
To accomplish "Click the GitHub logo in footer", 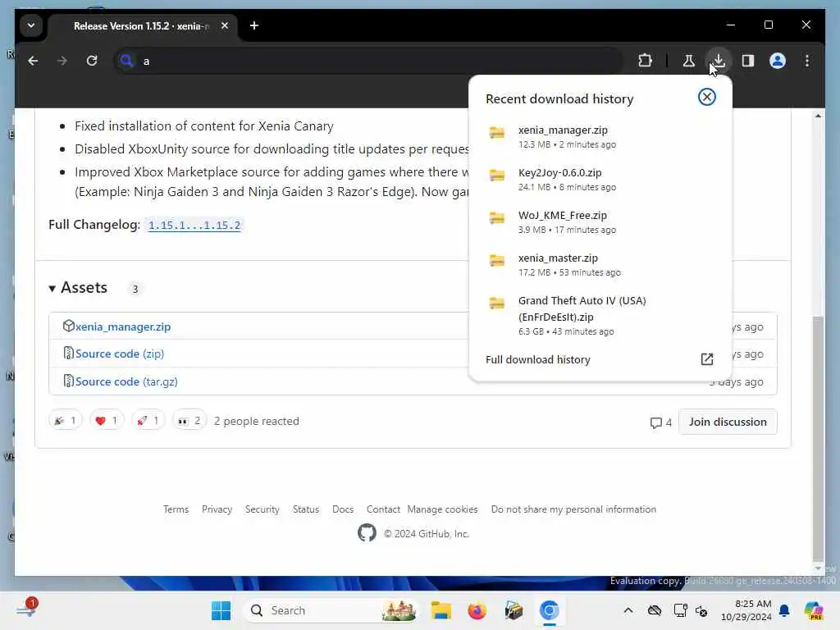I will tap(367, 533).
